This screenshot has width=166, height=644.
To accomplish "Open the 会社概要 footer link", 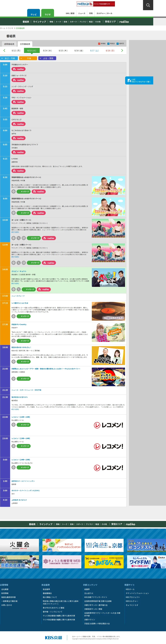I will (5, 589).
